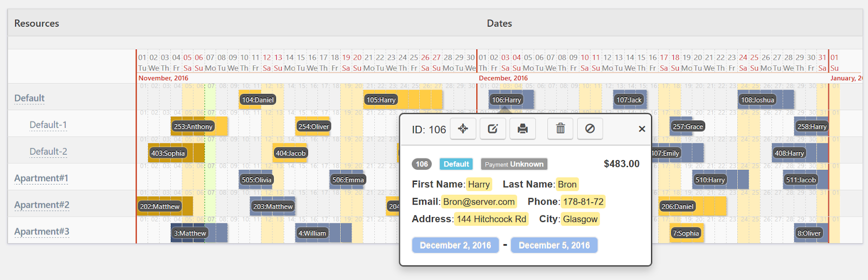Click the 403:Sophia booking label
Viewport: 868px width, 280px height.
[x=168, y=153]
